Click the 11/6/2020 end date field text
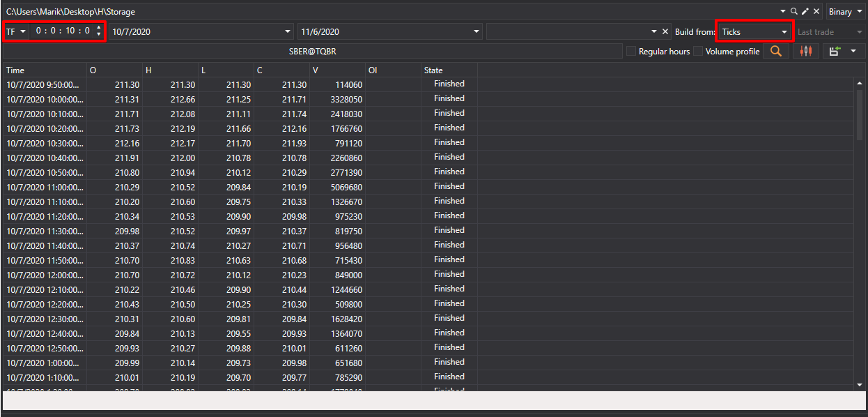 (320, 31)
